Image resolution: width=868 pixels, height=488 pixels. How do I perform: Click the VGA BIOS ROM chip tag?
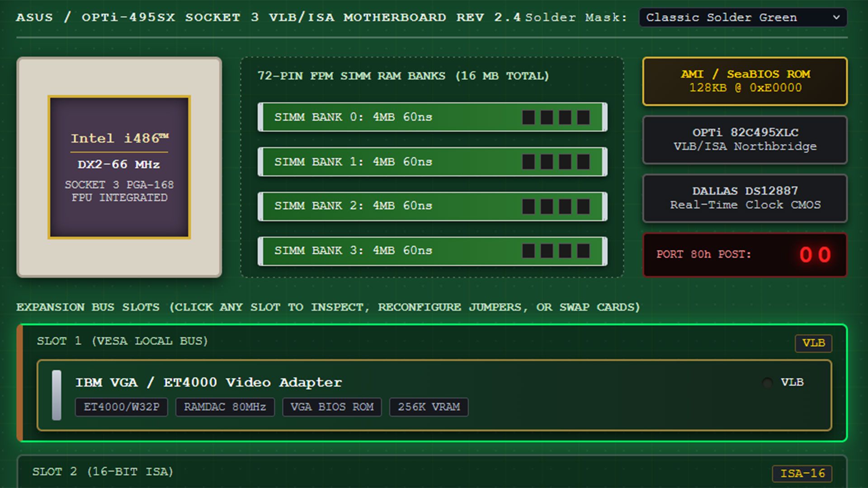click(332, 407)
